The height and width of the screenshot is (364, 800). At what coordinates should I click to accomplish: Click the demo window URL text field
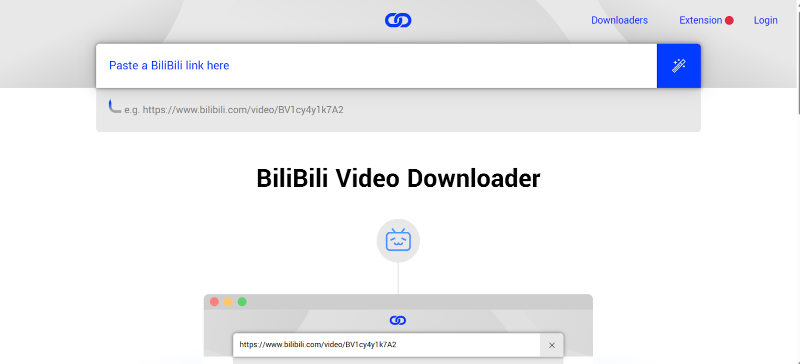(x=386, y=345)
